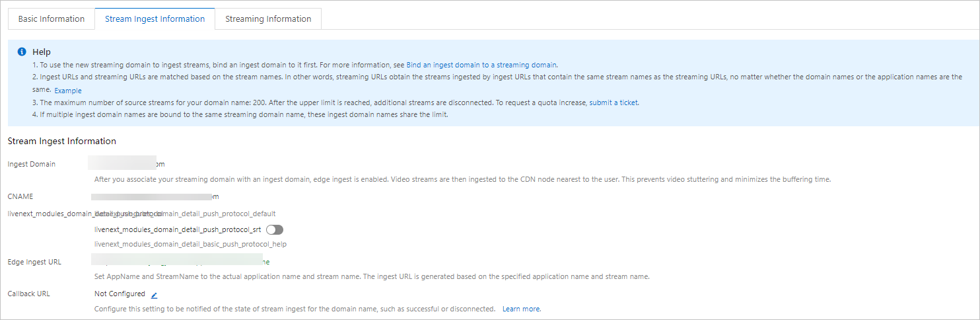This screenshot has width=980, height=320.
Task: Open the Learn more link
Action: click(521, 309)
